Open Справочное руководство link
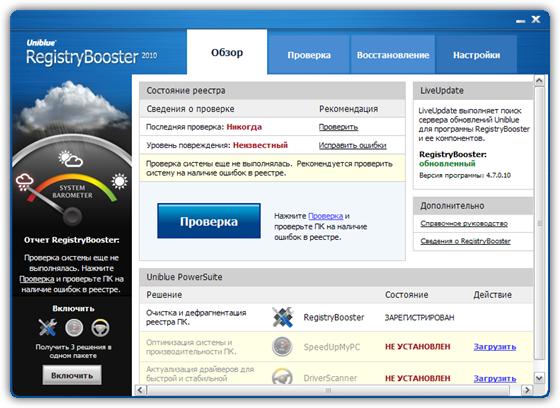The height and width of the screenshot is (408, 560). [x=464, y=223]
